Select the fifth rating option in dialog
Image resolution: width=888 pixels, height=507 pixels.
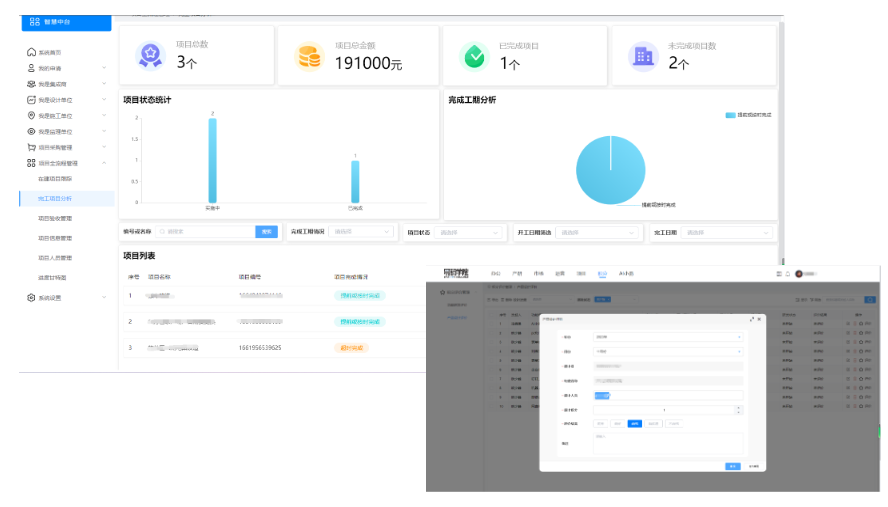pos(674,424)
